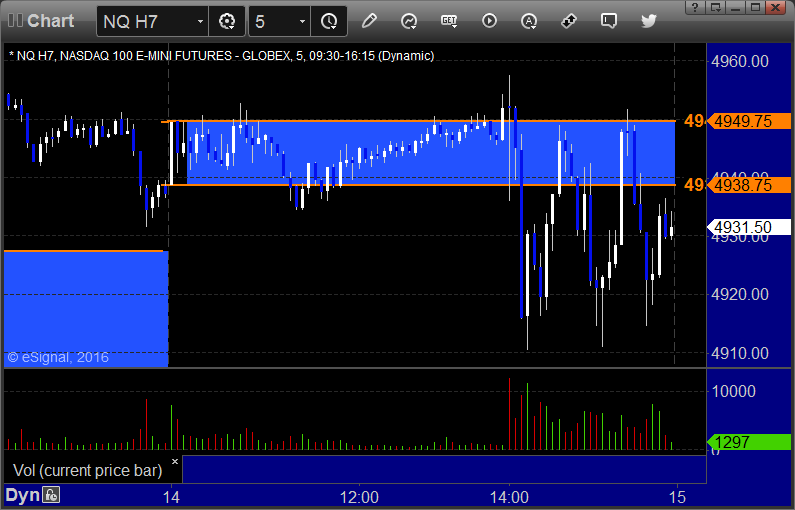
Task: Click the green 1297 volume value label
Action: pyautogui.click(x=749, y=442)
